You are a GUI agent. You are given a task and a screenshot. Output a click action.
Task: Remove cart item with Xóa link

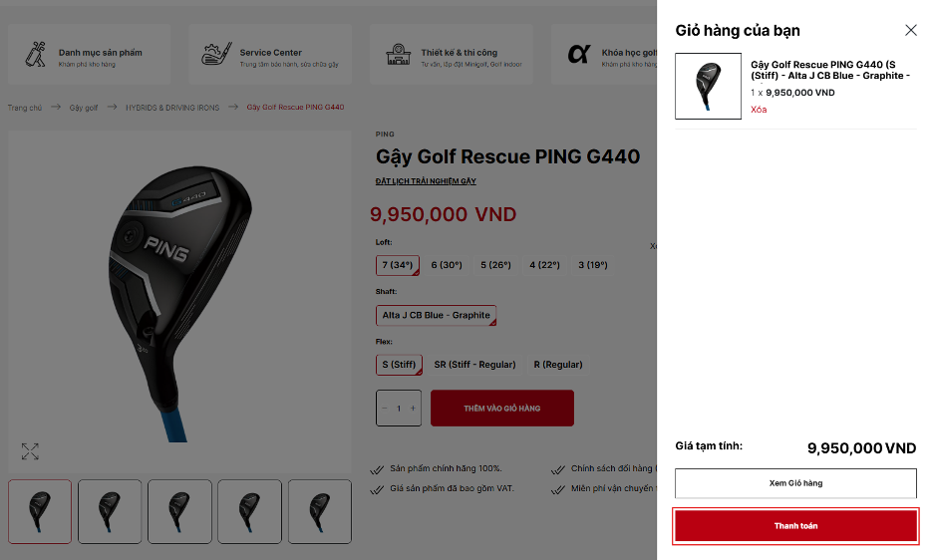[759, 110]
